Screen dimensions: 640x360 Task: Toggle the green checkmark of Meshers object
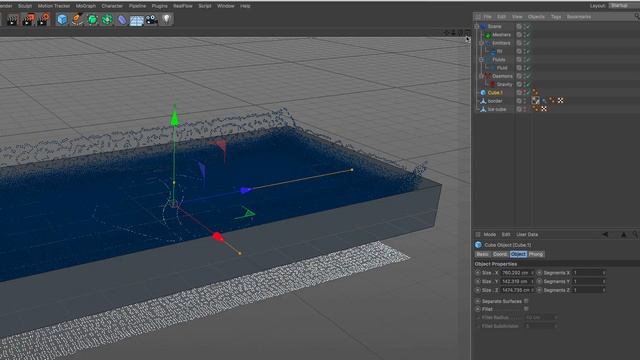click(527, 35)
